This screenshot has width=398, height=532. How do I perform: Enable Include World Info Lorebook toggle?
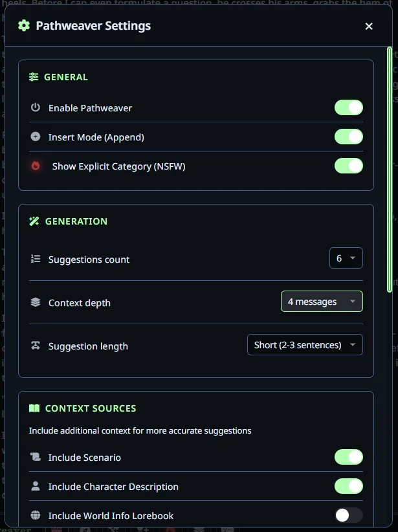(348, 515)
